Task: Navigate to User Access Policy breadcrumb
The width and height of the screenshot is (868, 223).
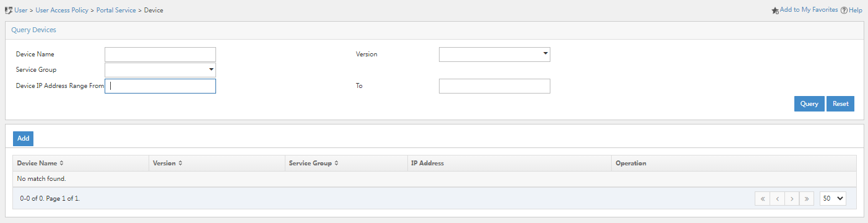Action: point(62,11)
